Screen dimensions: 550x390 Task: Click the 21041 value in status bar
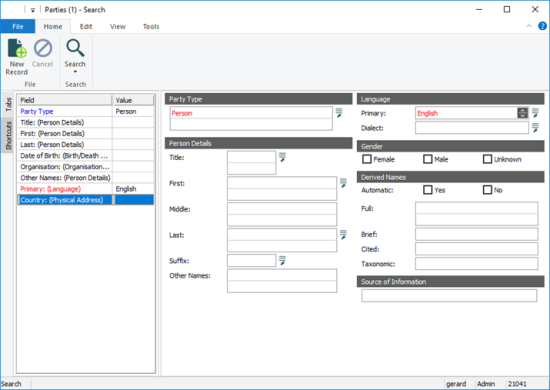click(517, 384)
